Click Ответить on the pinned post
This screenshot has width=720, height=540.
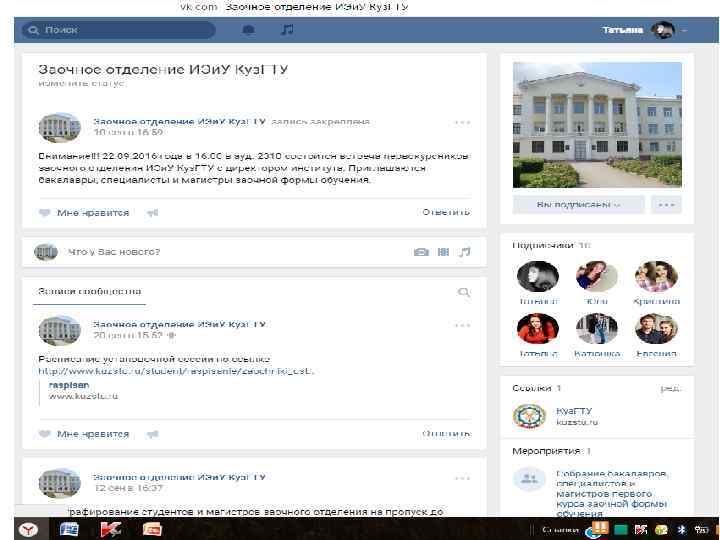[446, 212]
